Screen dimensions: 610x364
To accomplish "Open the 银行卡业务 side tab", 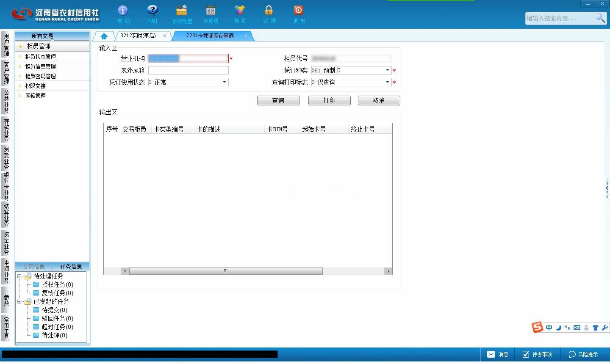I will (6, 186).
